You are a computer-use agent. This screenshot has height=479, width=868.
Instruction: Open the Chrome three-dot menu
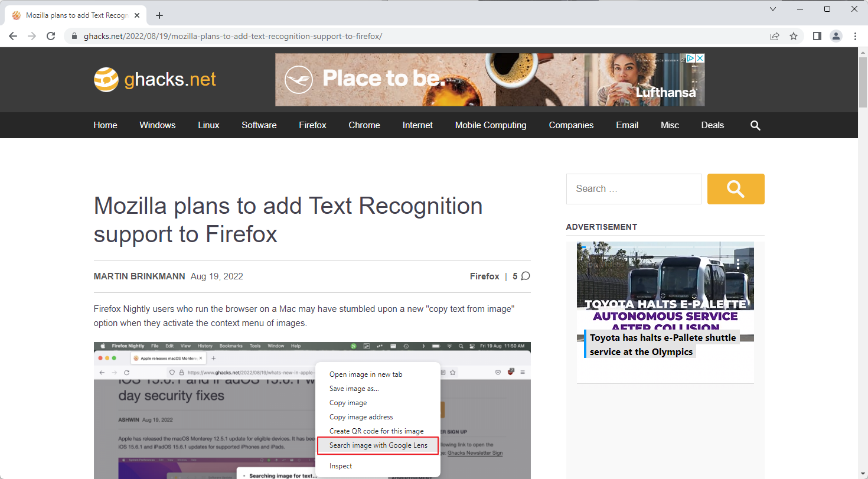coord(855,36)
